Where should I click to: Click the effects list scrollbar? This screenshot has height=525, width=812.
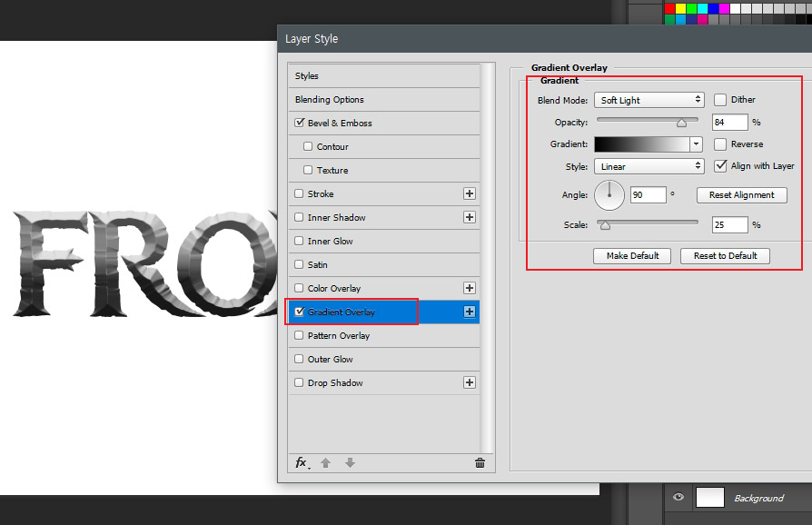487,258
